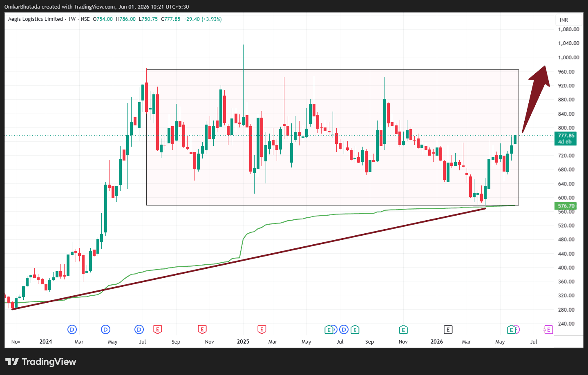Click the dividend marker beside Mar 2024

[72, 329]
